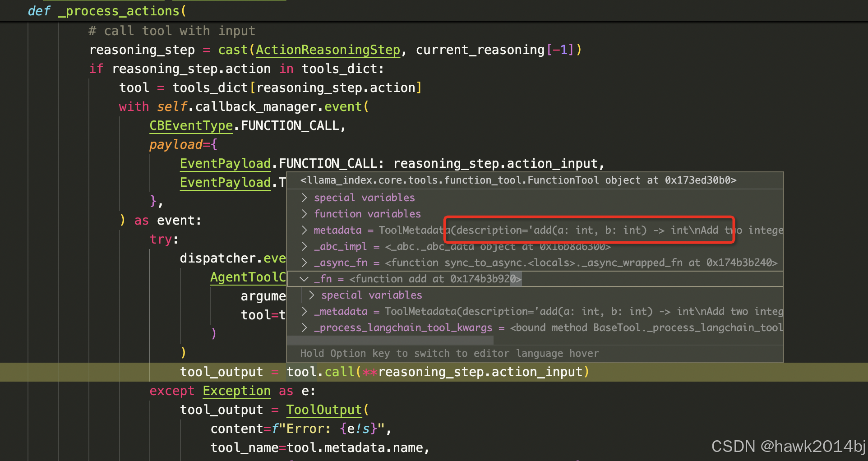Expand the _abc_impl variable row
The height and width of the screenshot is (461, 868).
coord(305,246)
